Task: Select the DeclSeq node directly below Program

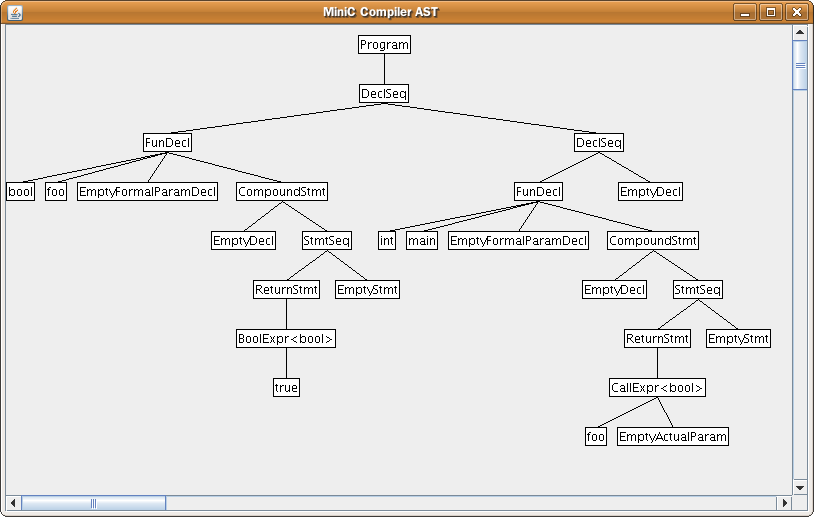Action: 385,94
